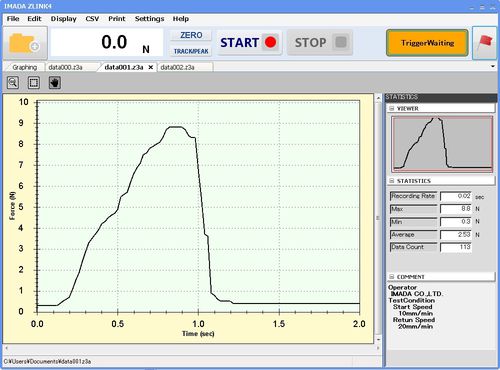Click the force readout display 0.0 N
The height and width of the screenshot is (370, 500).
107,43
